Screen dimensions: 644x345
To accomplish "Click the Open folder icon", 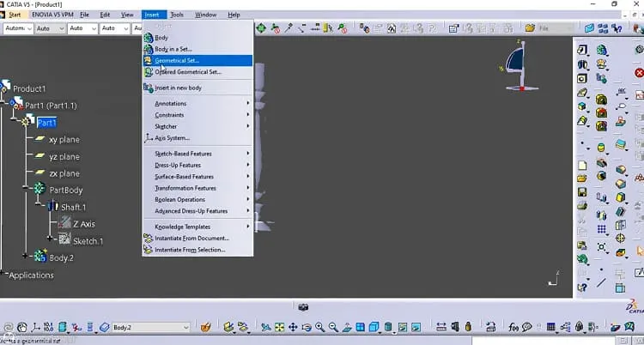I will 582,179.
